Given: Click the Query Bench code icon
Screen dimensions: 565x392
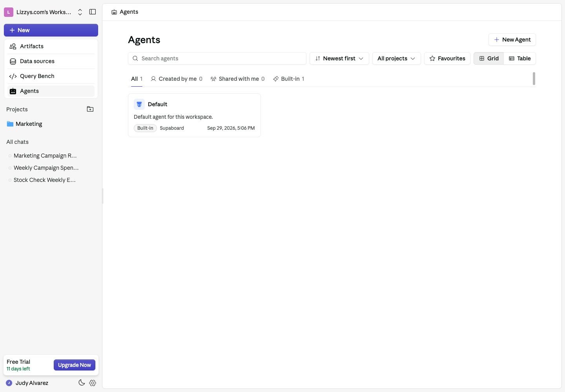Looking at the screenshot, I should coord(13,76).
